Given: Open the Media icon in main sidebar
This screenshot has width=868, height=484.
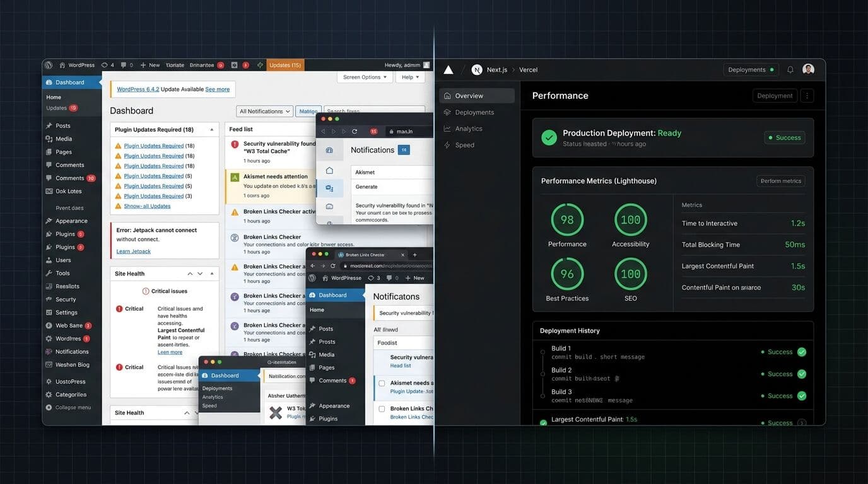Looking at the screenshot, I should (x=49, y=139).
